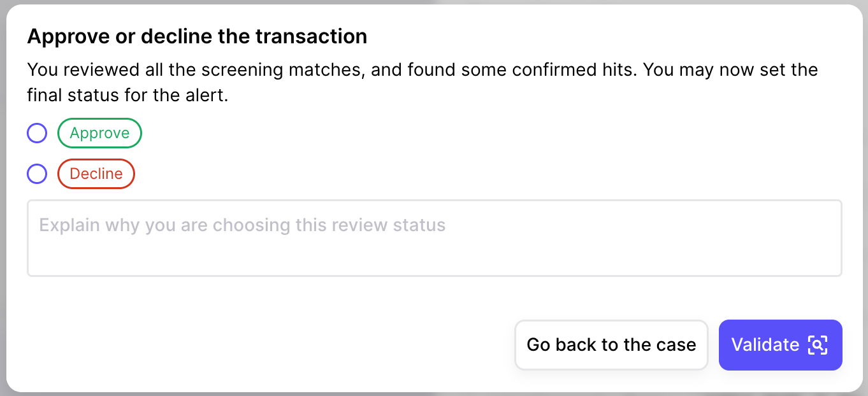Focus the review status explanation field
The width and height of the screenshot is (868, 396).
tap(434, 238)
